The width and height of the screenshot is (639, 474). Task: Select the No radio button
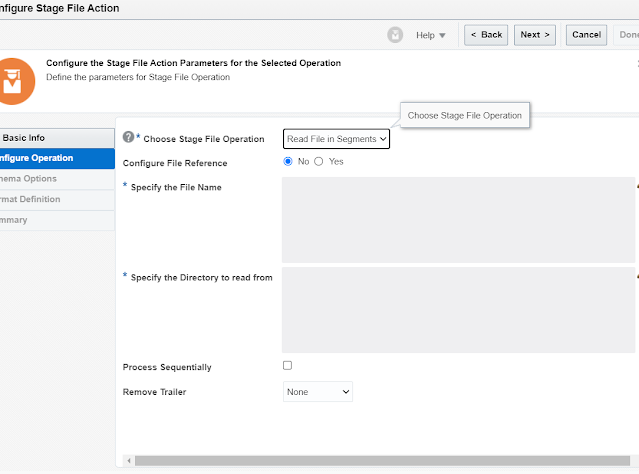[288, 161]
